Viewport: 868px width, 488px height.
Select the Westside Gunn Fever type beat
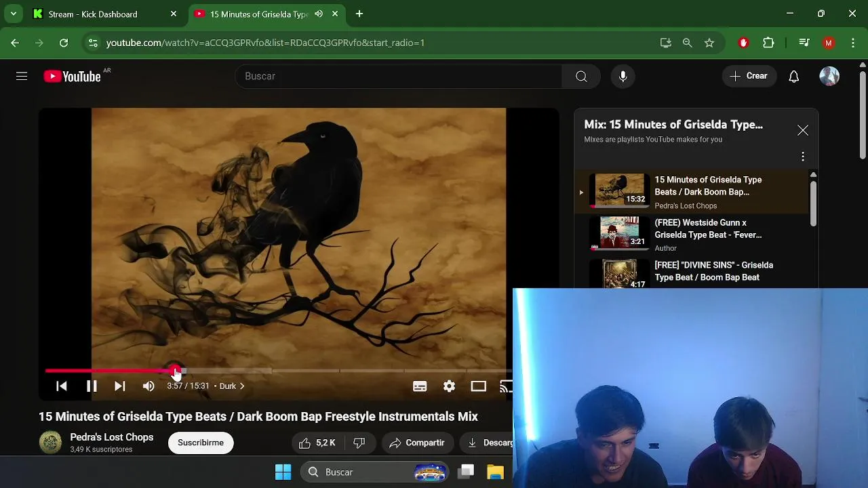tap(692, 235)
